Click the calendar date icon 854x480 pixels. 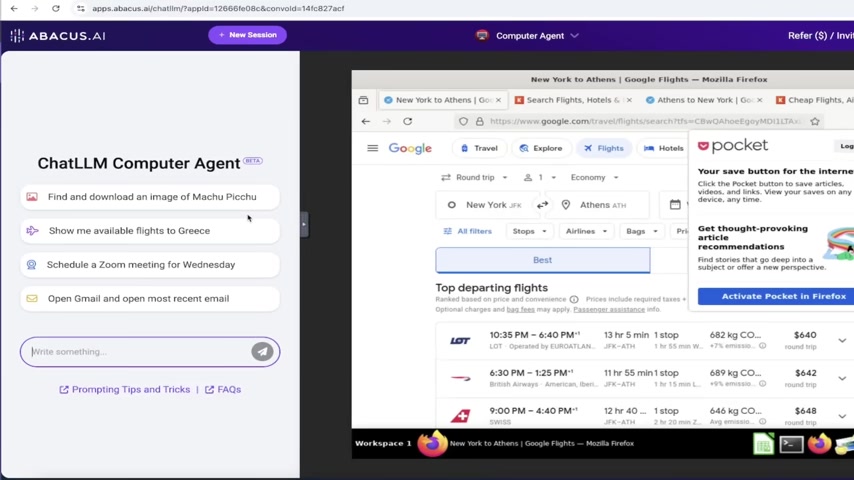[675, 205]
